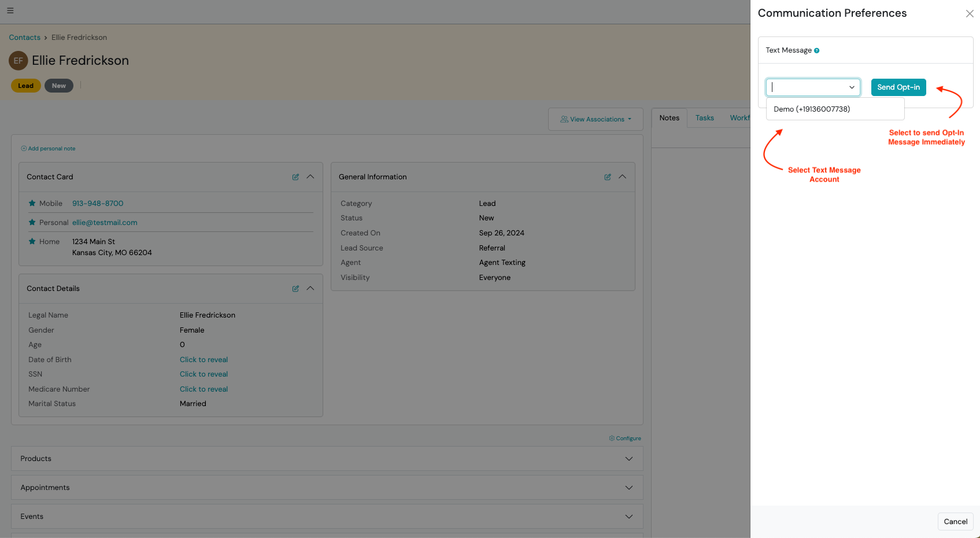This screenshot has width=980, height=538.
Task: Click email ellie@testmail.com
Action: coord(105,223)
